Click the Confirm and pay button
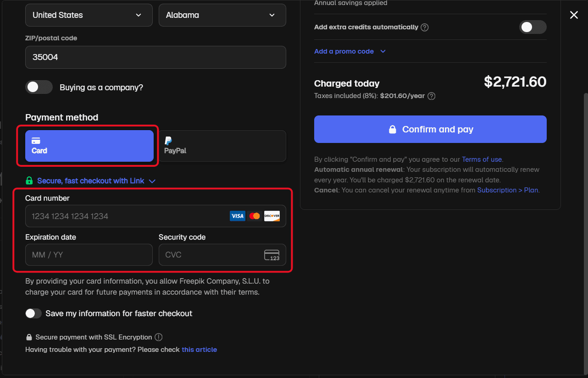This screenshot has height=378, width=588. pos(430,129)
